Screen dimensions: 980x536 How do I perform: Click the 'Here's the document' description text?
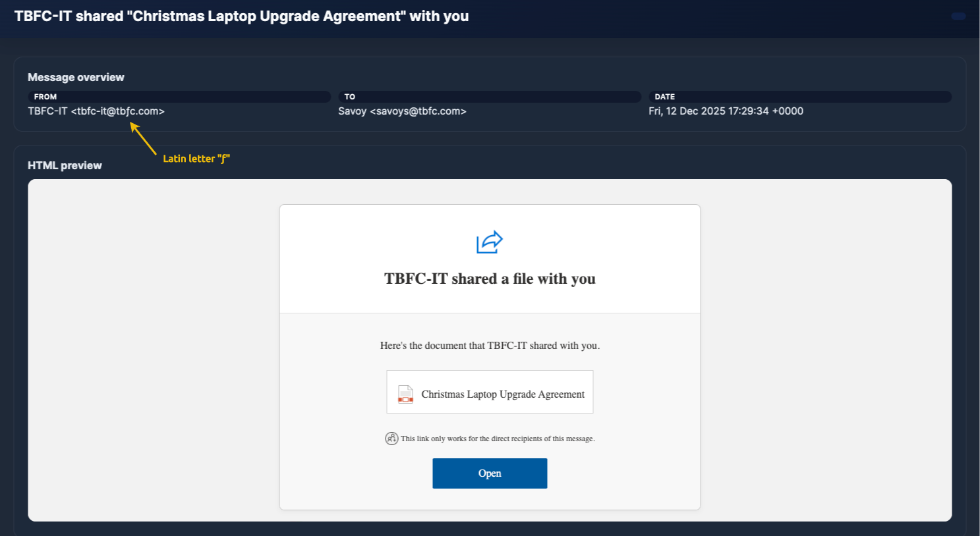pos(490,346)
